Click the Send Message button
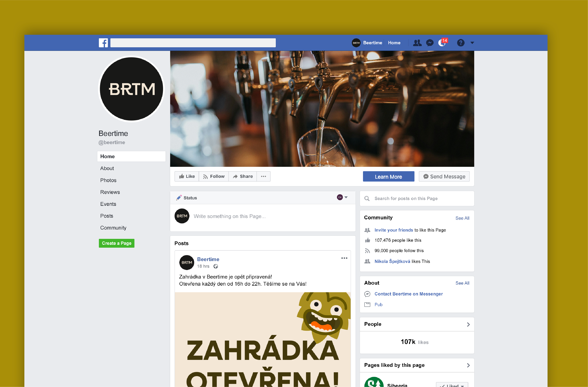The width and height of the screenshot is (588, 387). coord(444,177)
